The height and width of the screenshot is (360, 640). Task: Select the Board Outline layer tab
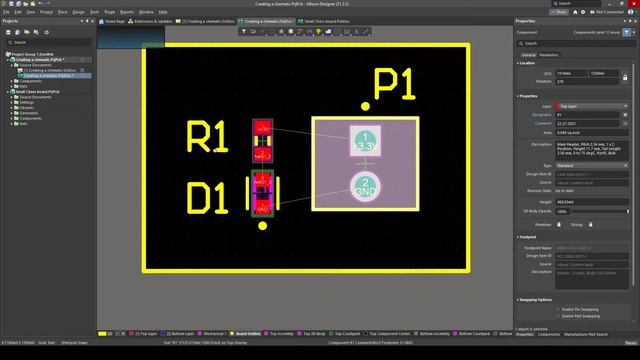(x=245, y=334)
